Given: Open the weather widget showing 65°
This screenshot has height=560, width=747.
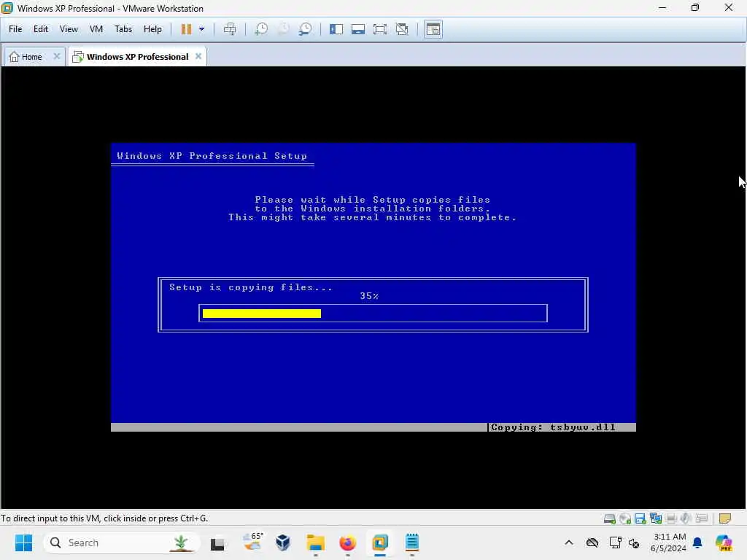Looking at the screenshot, I should click(x=252, y=542).
